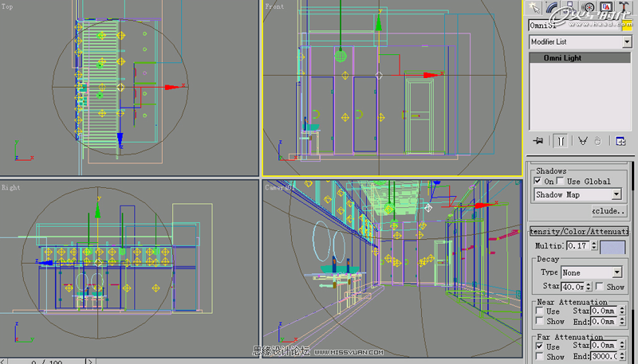Click the Front viewport label

(274, 6)
